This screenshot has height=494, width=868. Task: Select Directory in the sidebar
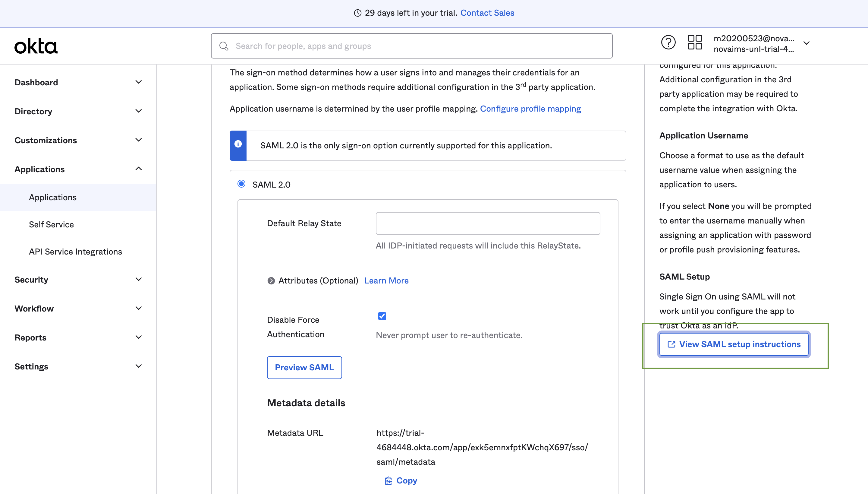(x=33, y=111)
